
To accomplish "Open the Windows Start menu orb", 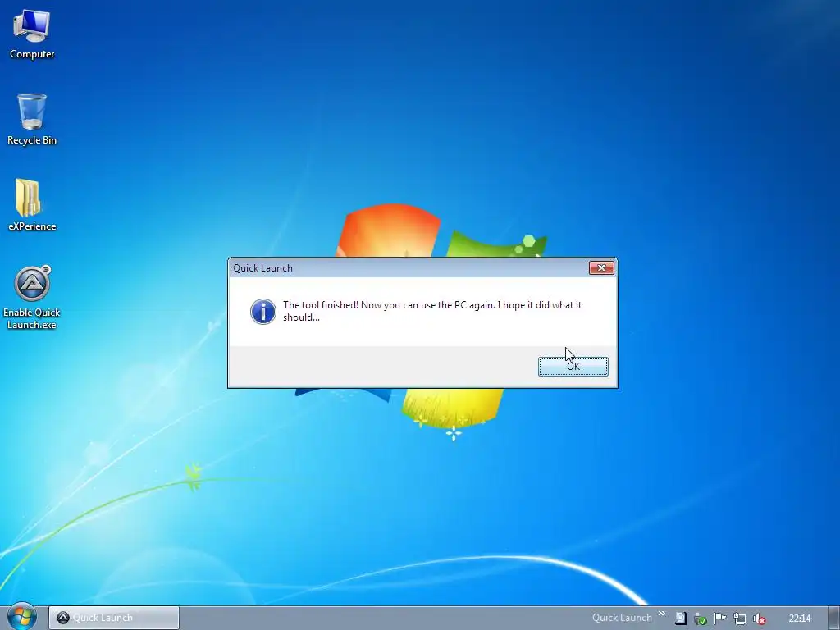I will [21, 616].
